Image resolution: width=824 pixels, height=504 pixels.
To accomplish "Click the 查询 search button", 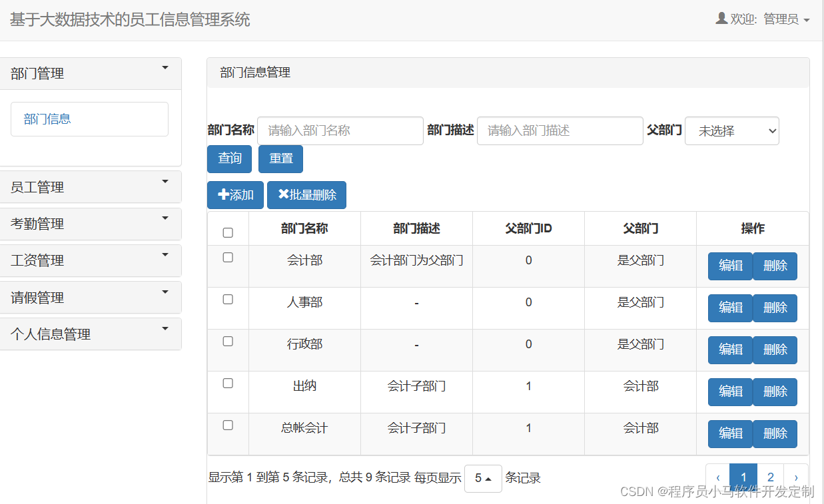I will pyautogui.click(x=229, y=158).
